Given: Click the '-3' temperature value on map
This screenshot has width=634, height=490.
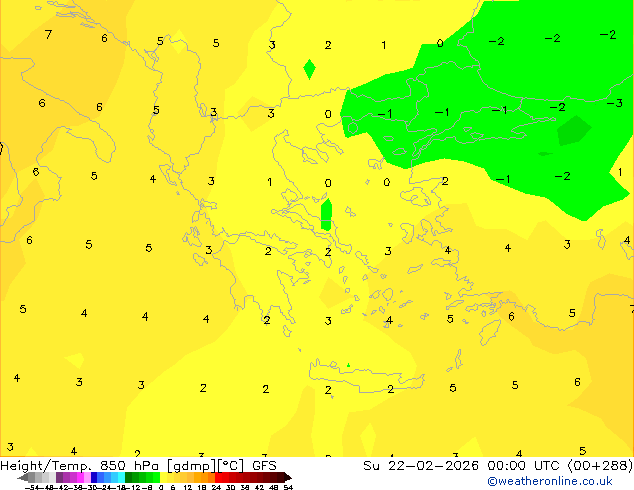Looking at the screenshot, I should point(615,103).
